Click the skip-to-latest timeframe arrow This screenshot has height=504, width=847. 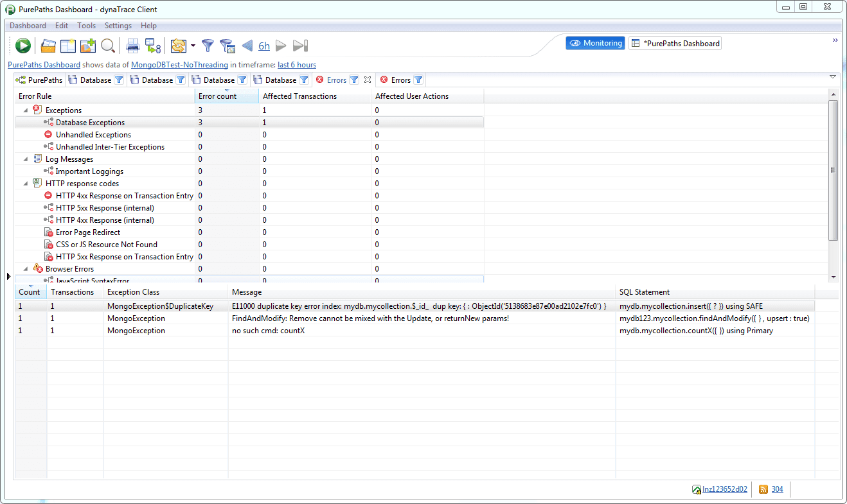[x=301, y=46]
